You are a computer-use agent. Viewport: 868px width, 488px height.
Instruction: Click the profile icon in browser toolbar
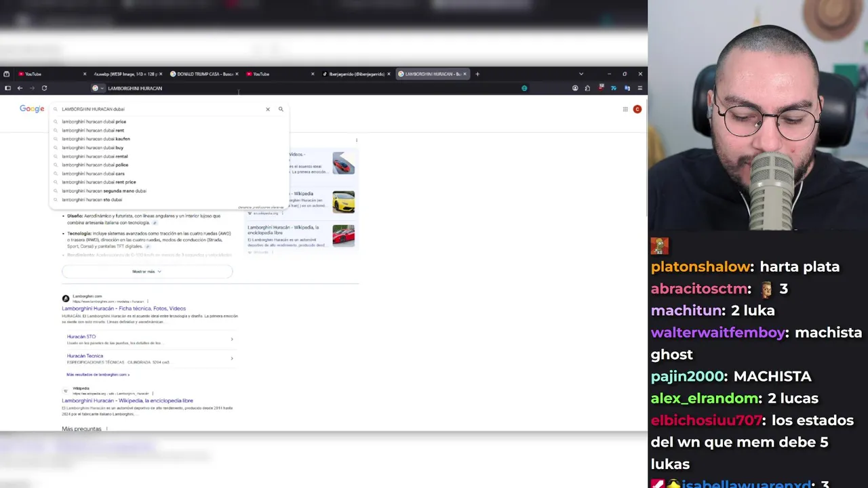(575, 88)
